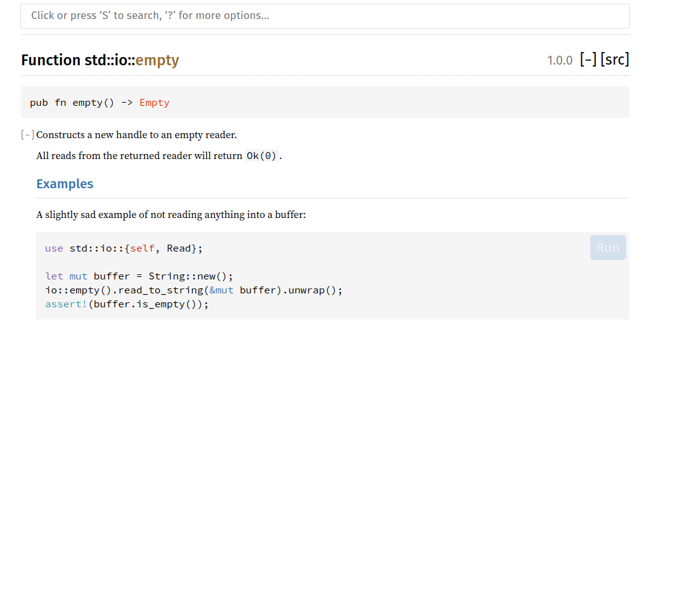Click the 'empty' function name in heading
Image resolution: width=694 pixels, height=616 pixels.
pyautogui.click(x=157, y=60)
